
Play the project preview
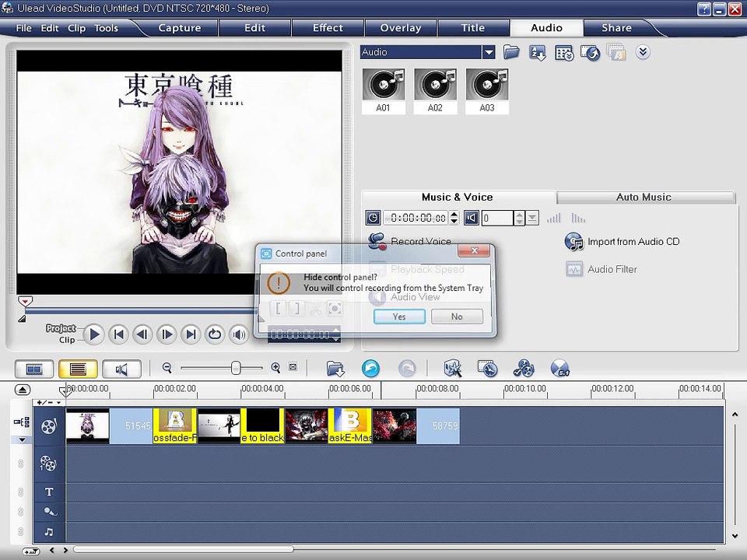tap(94, 334)
